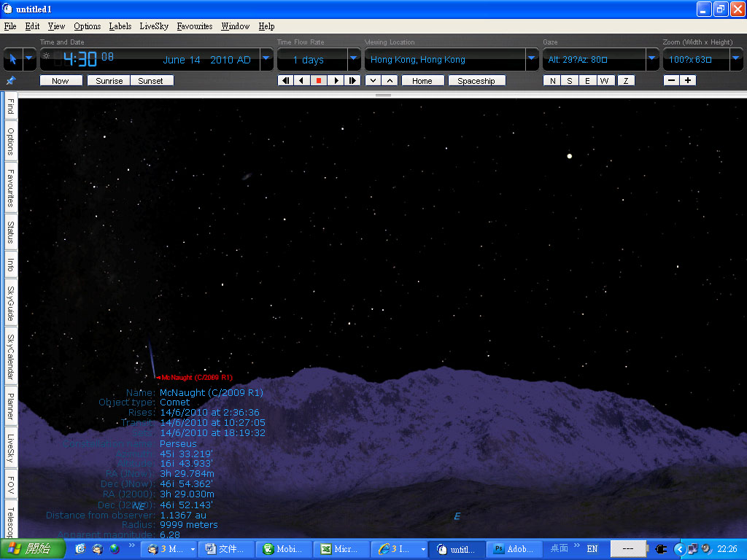Click the blue pushpin icon

10,81
